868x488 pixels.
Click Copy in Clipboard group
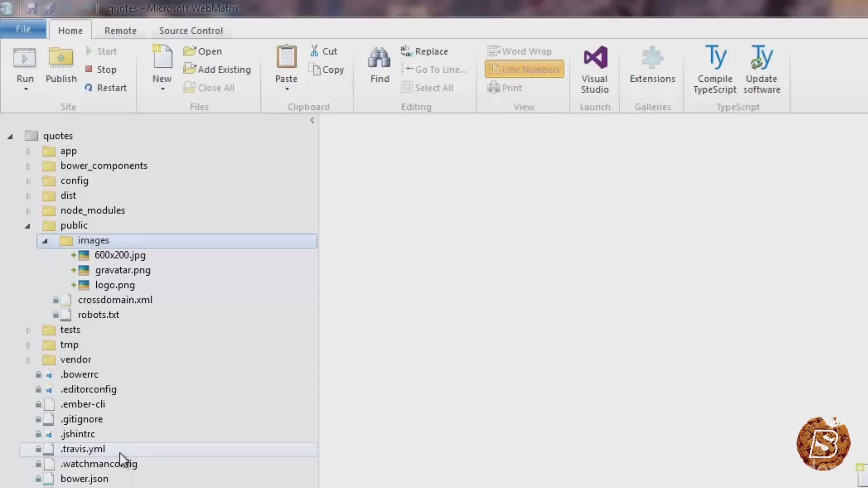click(326, 70)
